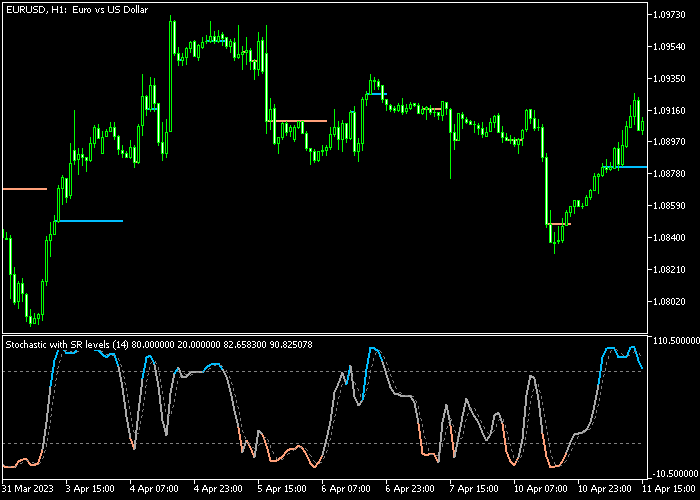This screenshot has height=500, width=700.
Task: Click the 1.08210 price axis label
Action: [x=669, y=270]
